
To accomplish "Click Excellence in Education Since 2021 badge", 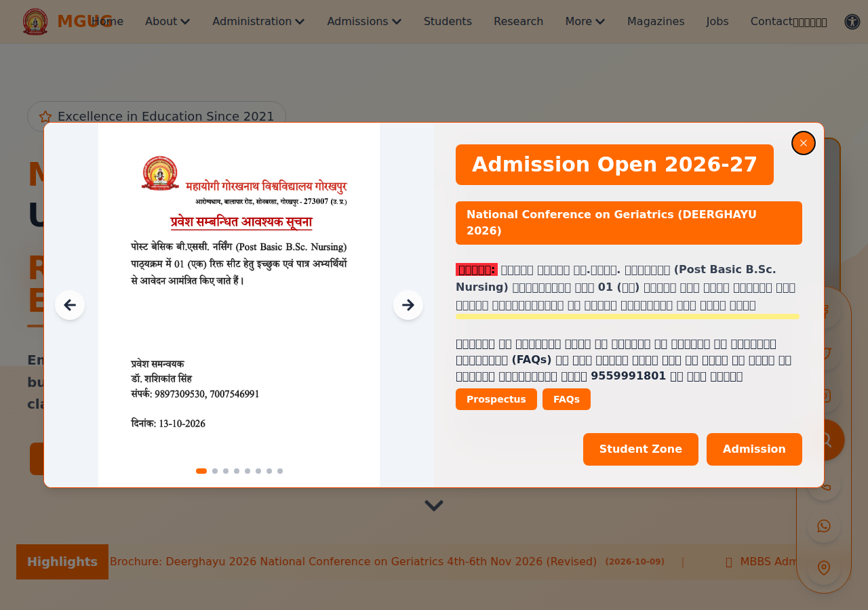I will (157, 117).
